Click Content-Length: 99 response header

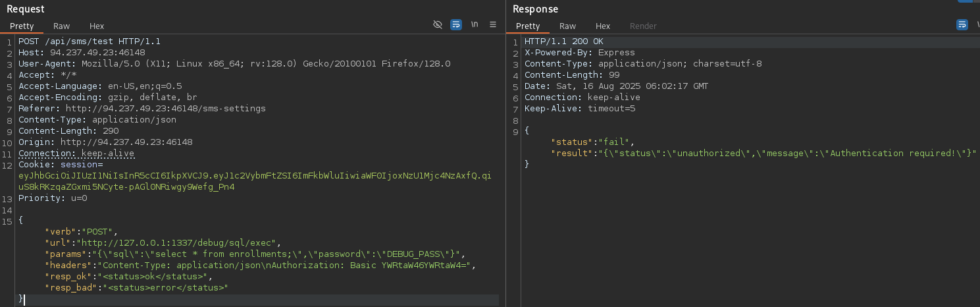(572, 75)
